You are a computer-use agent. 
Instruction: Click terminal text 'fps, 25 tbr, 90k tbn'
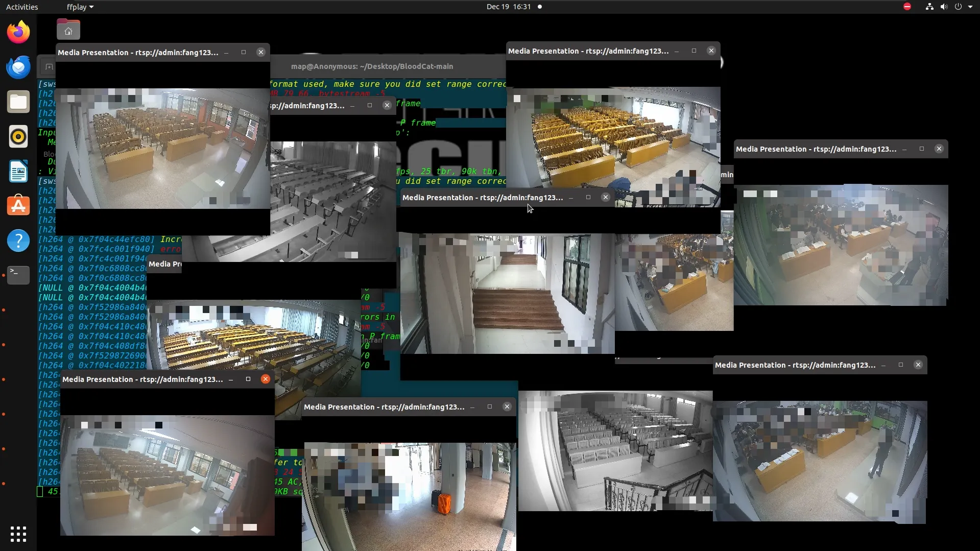(449, 172)
